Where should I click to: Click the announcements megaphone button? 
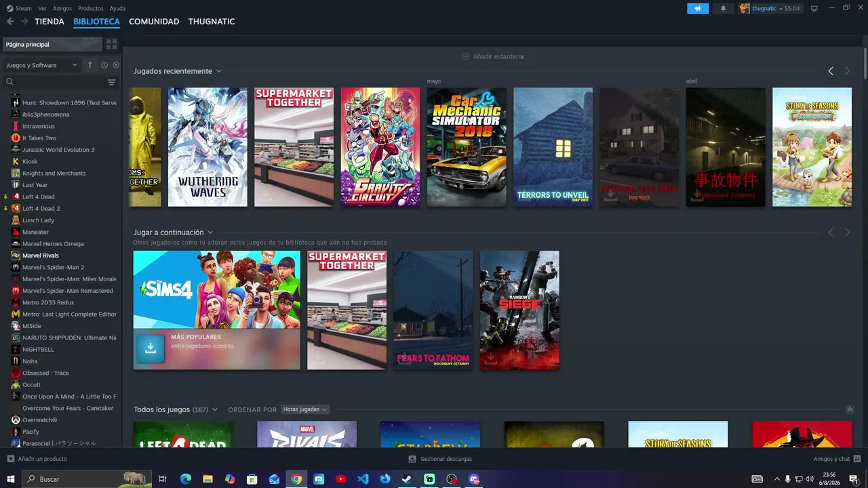click(698, 8)
